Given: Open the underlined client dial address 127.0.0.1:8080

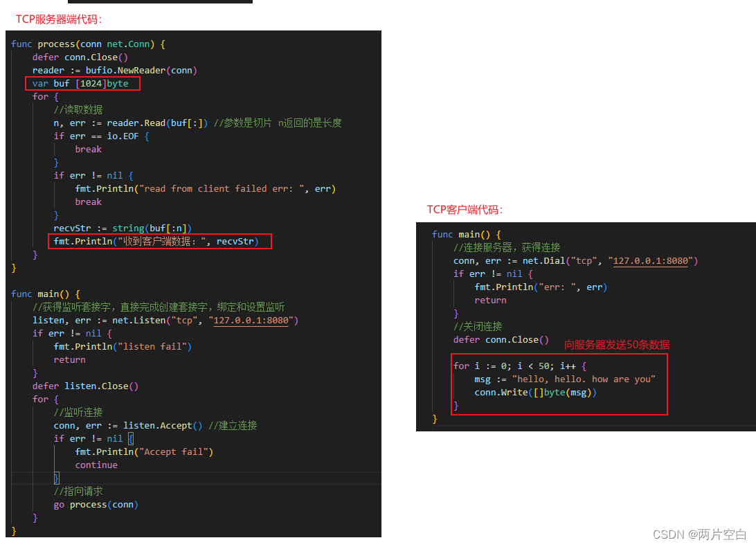Looking at the screenshot, I should coord(651,260).
